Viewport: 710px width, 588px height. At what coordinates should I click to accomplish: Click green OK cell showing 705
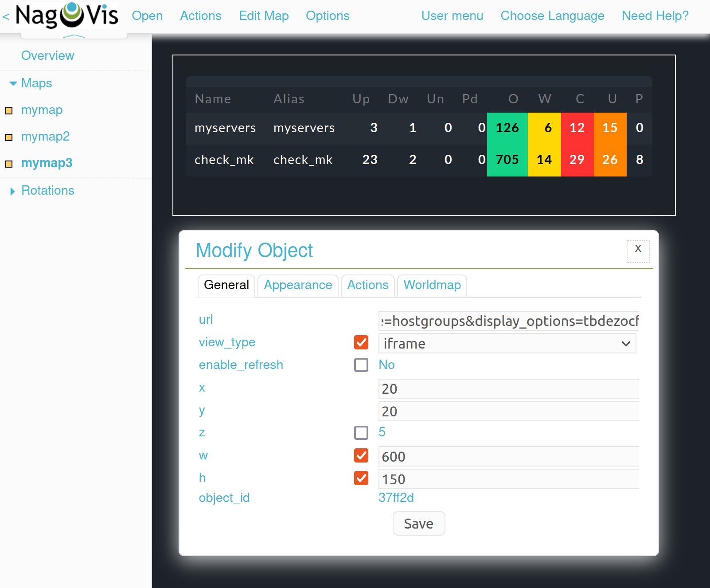tap(507, 161)
